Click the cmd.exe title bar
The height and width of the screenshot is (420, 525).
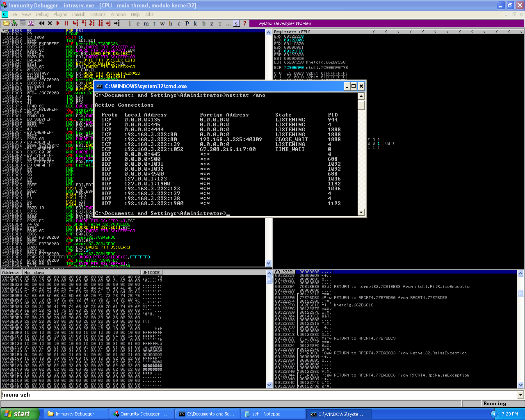click(219, 86)
